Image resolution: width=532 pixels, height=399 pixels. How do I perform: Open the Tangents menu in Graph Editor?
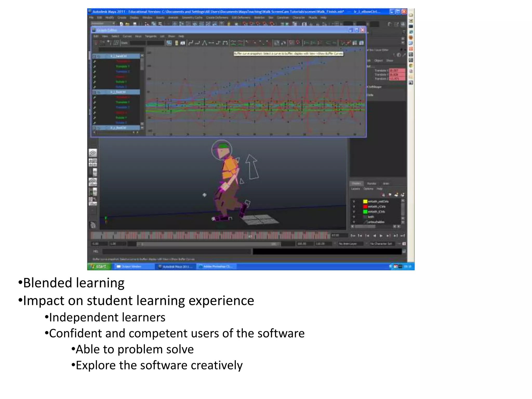tap(150, 36)
